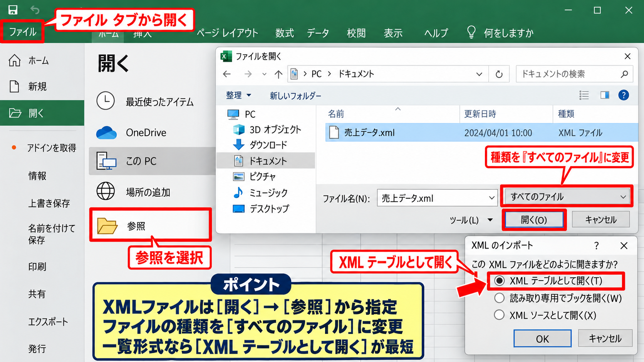Select XML ソースとして開く radio option
The image size is (644, 362).
(x=500, y=315)
